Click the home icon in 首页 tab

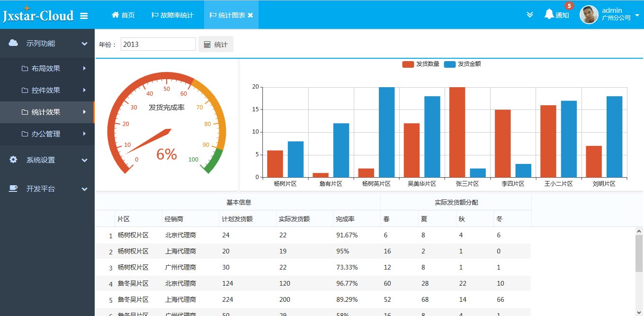pos(115,15)
